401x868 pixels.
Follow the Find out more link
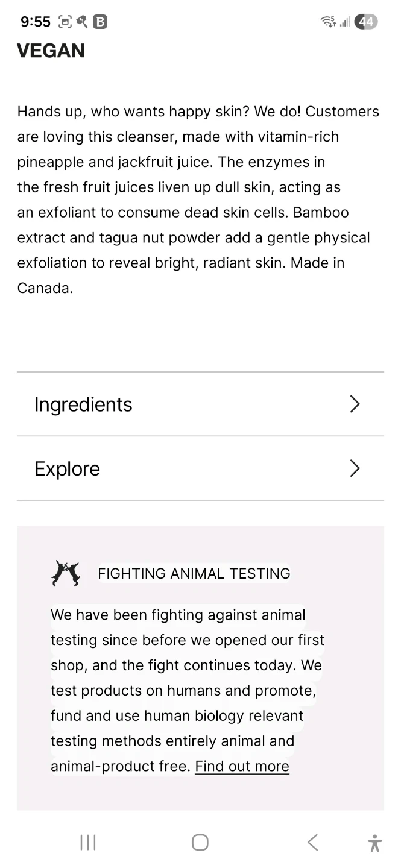point(242,766)
